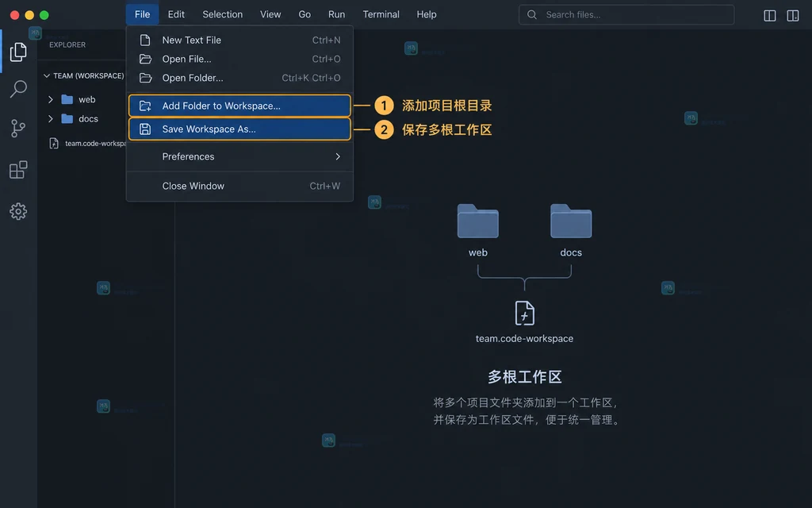Open the View menu

270,14
